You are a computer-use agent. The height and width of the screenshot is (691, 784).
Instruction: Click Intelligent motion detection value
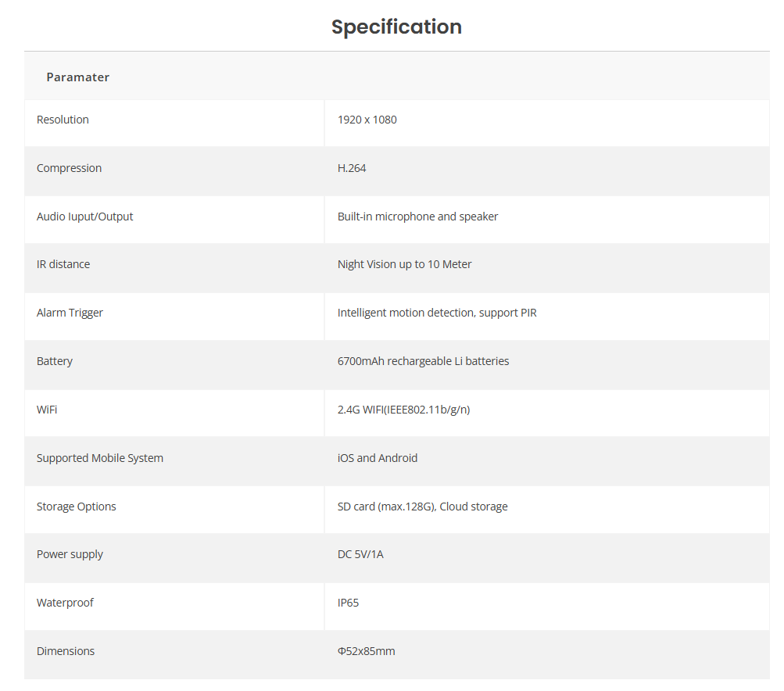(437, 313)
